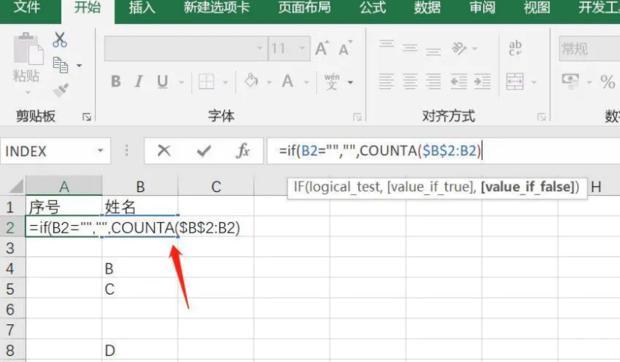Click the Select All corner triangle
The image size is (620, 362).
pyautogui.click(x=16, y=186)
